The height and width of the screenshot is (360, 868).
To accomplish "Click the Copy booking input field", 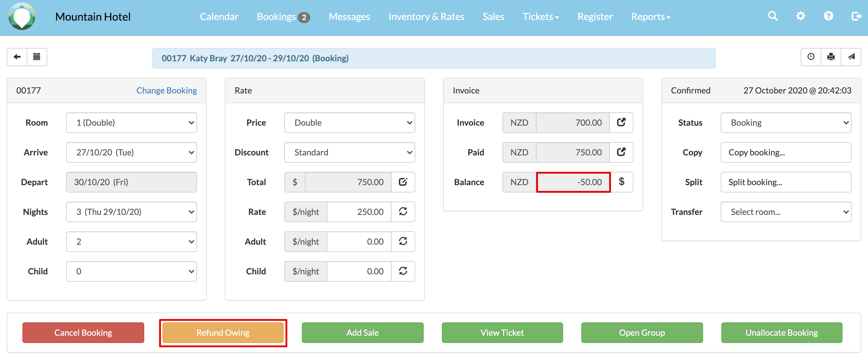I will 786,152.
